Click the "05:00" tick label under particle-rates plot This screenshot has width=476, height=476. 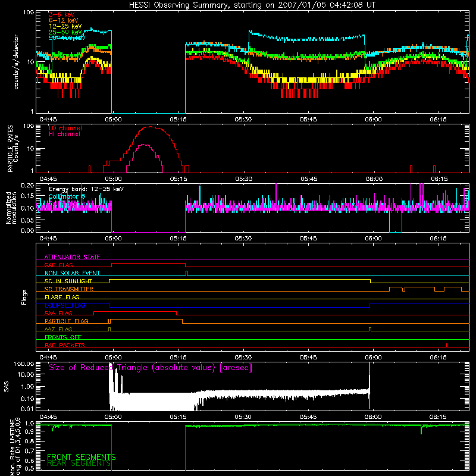tap(113, 179)
